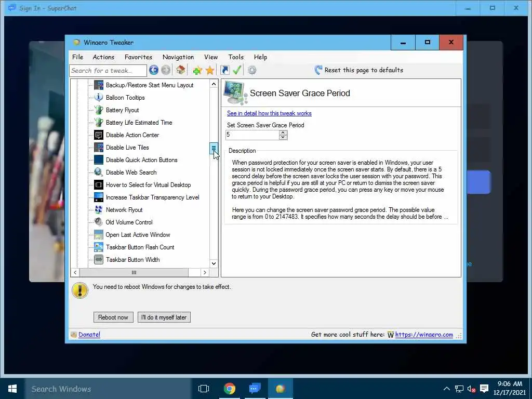Click the Open Last Active Window icon
Image resolution: width=532 pixels, height=399 pixels.
coord(98,235)
